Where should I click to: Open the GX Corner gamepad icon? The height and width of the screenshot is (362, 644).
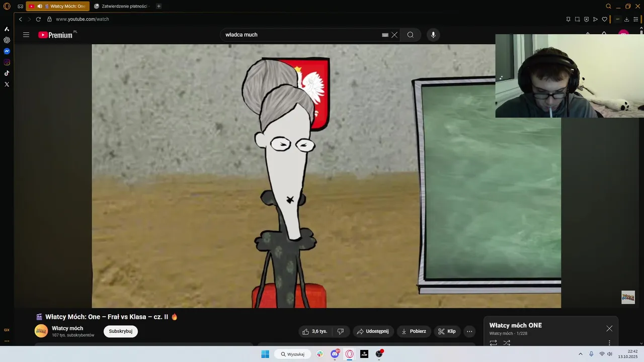click(20, 7)
